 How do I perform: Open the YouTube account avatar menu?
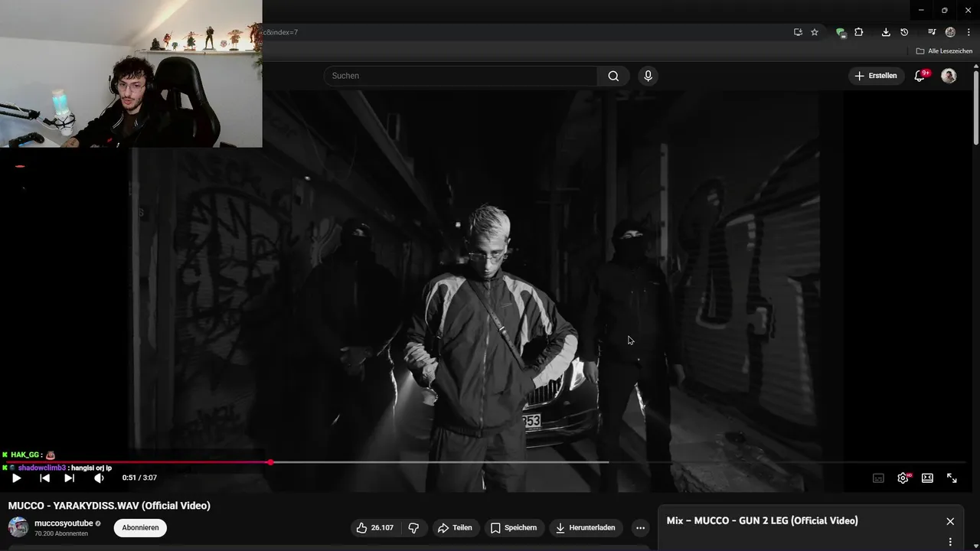click(x=949, y=76)
